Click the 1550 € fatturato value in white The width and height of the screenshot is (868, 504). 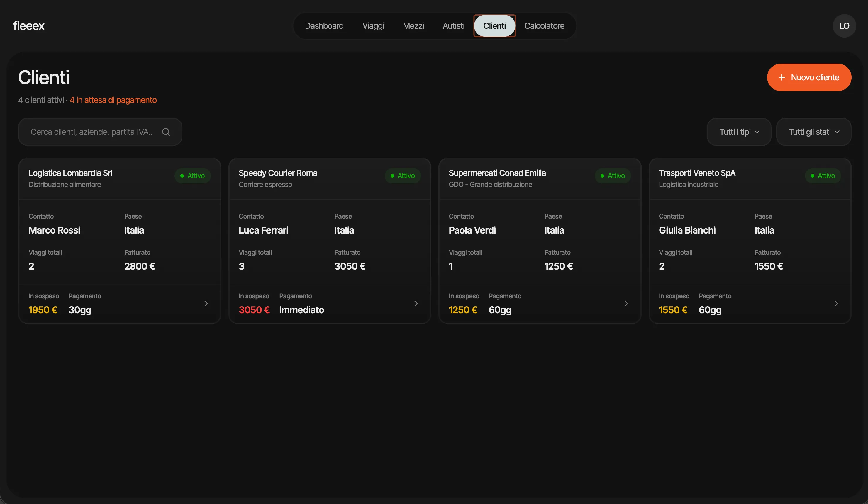(769, 266)
